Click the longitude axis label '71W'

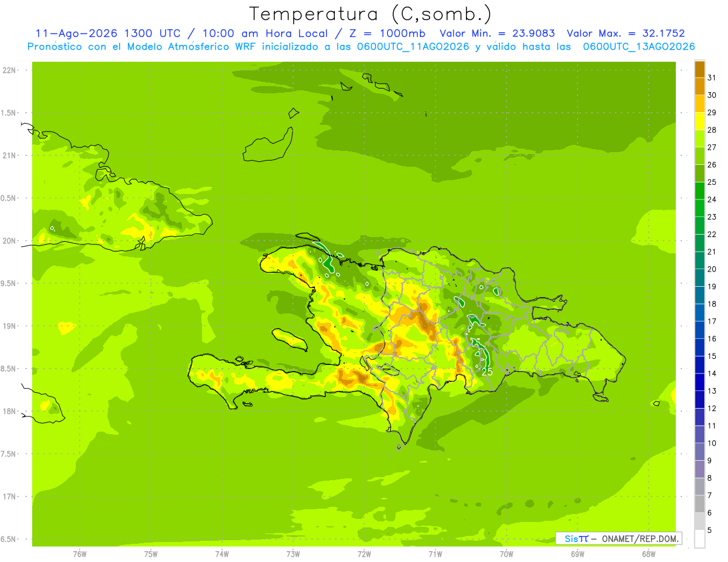(435, 555)
